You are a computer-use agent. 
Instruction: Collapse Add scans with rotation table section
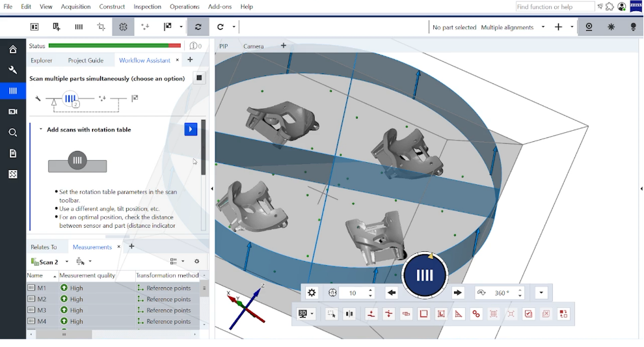point(41,129)
